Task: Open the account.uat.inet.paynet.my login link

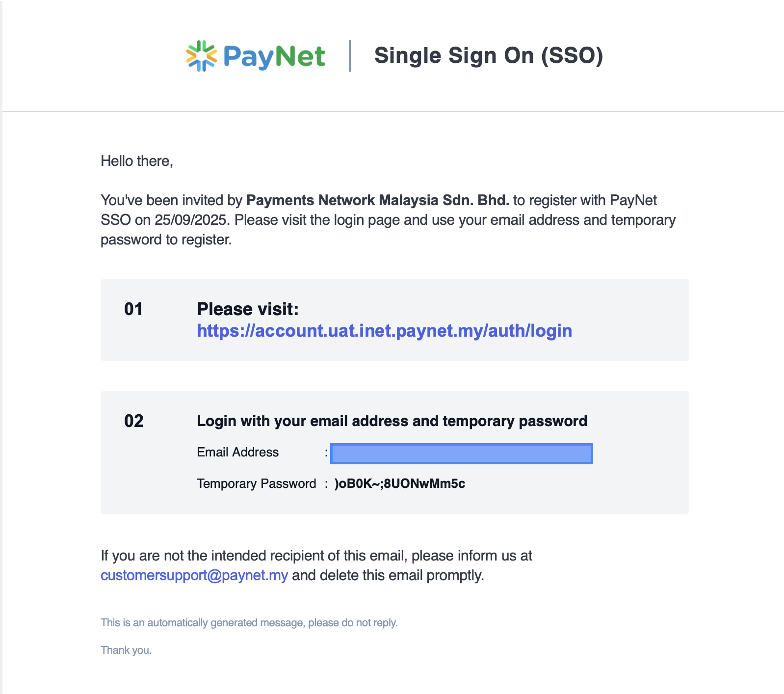Action: click(384, 331)
